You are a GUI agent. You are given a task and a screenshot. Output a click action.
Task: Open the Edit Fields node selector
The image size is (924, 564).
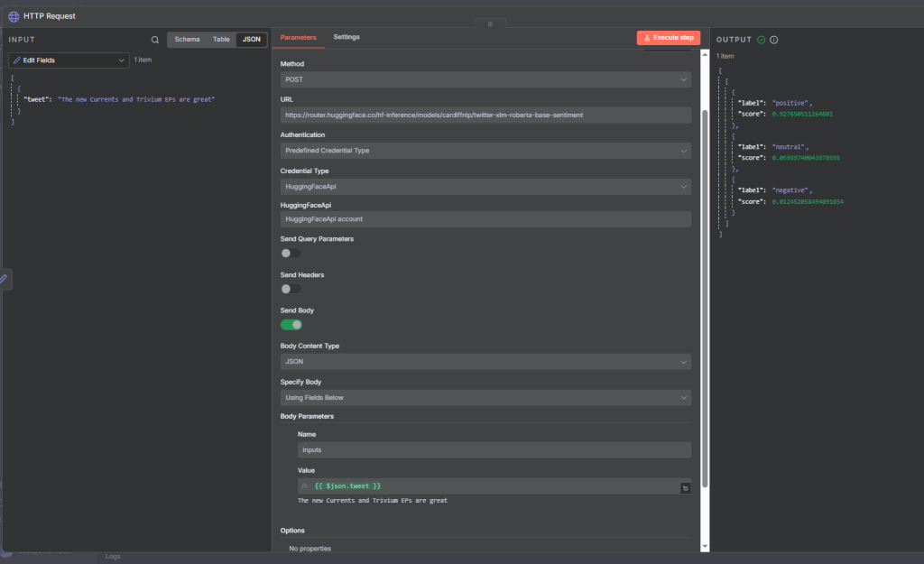click(69, 60)
